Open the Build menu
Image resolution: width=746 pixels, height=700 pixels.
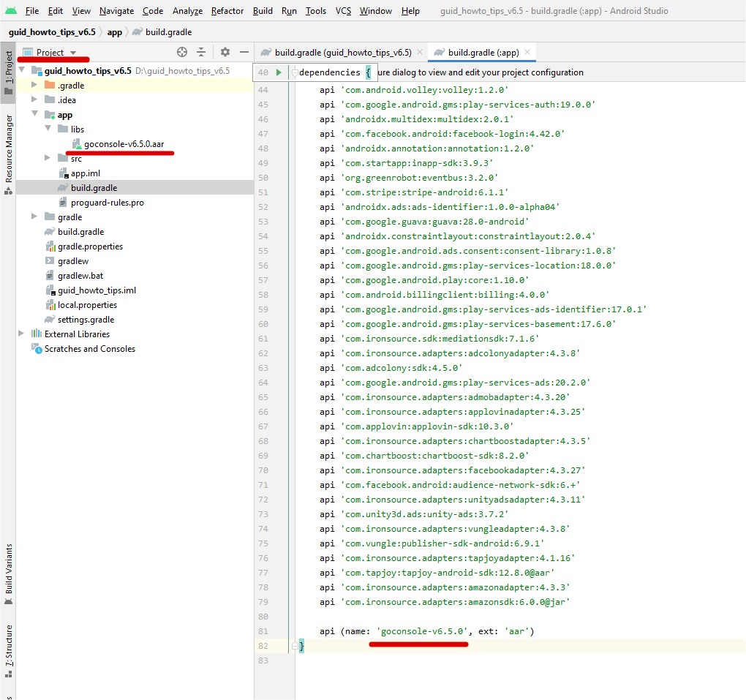coord(263,10)
